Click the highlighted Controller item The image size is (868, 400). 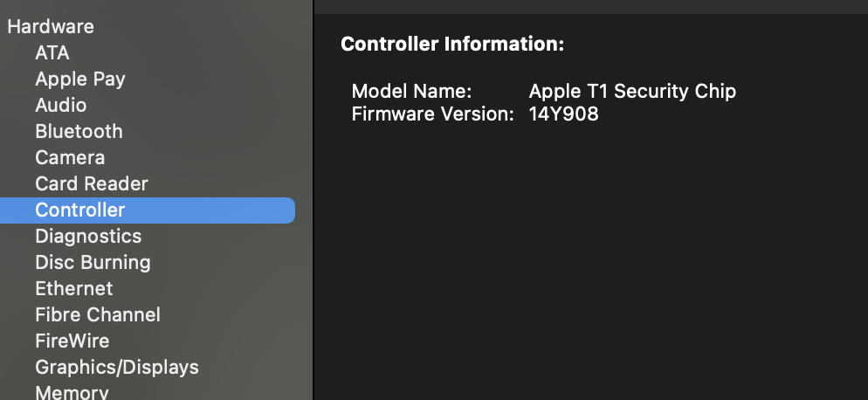coord(80,210)
